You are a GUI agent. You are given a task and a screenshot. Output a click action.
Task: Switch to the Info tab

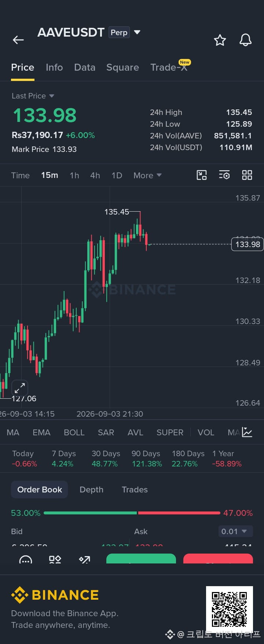[x=54, y=67]
